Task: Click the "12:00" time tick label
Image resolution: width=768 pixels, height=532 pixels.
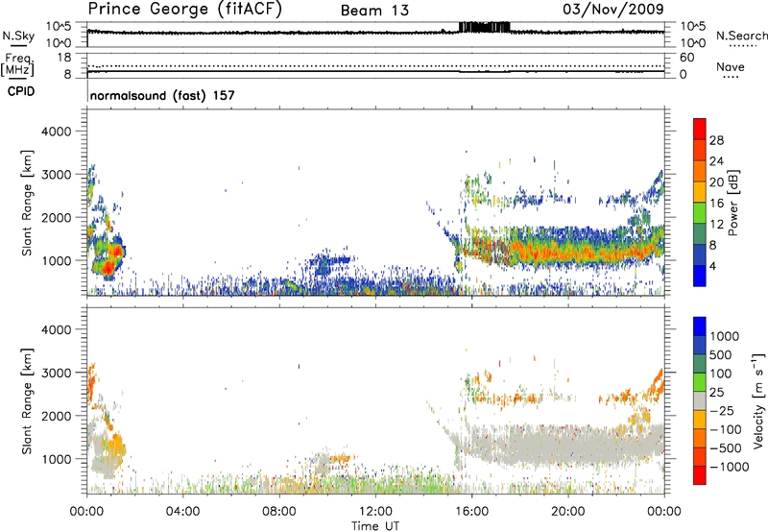Action: click(375, 512)
